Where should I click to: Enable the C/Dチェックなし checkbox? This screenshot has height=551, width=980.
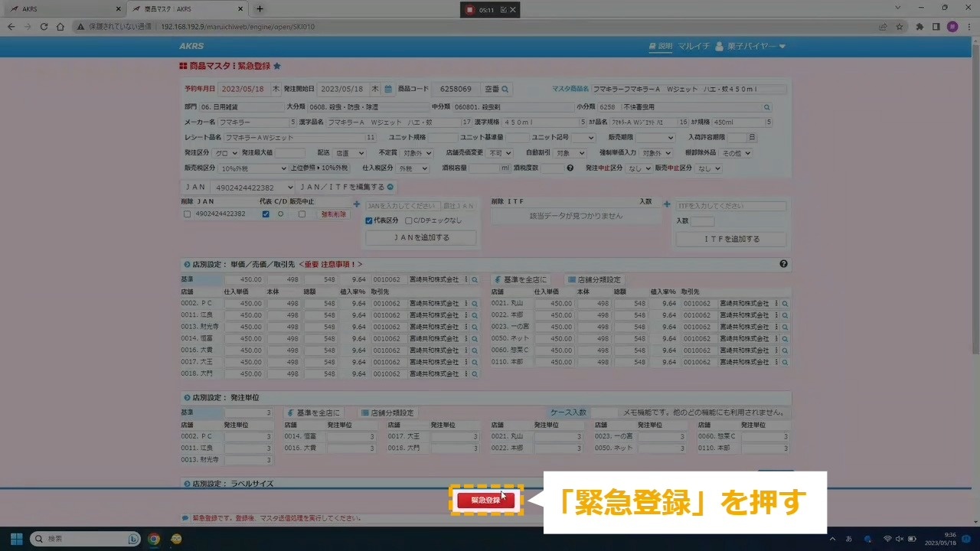(x=409, y=221)
